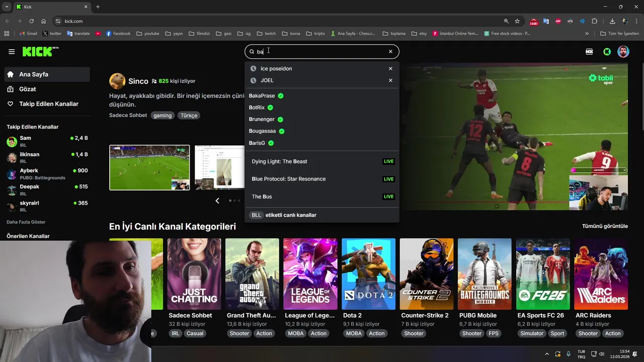Open the Kick header icon left of green K

589,51
